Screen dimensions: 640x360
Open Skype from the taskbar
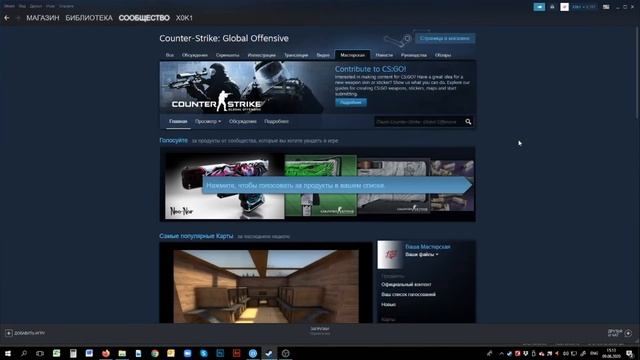click(204, 353)
